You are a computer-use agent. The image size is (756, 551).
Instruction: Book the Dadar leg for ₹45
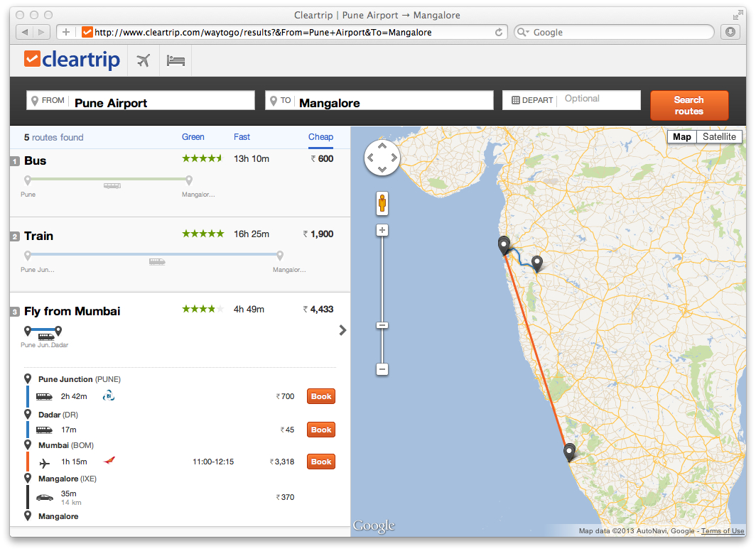[x=321, y=430]
